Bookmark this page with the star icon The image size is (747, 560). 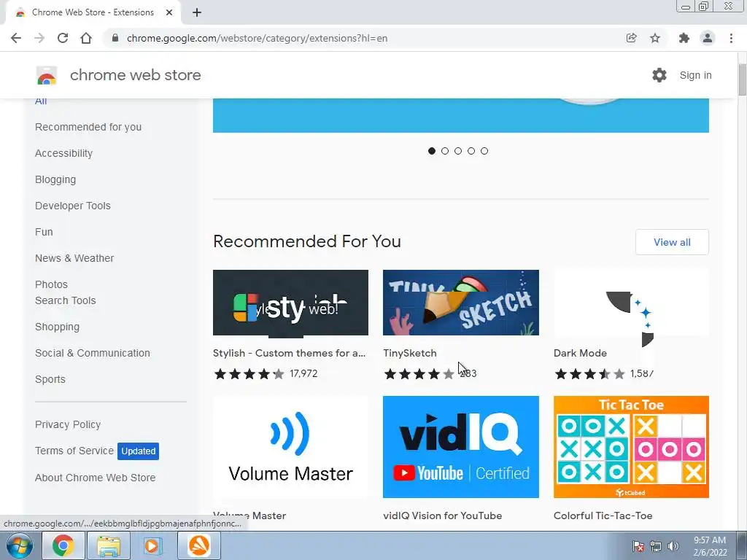655,38
